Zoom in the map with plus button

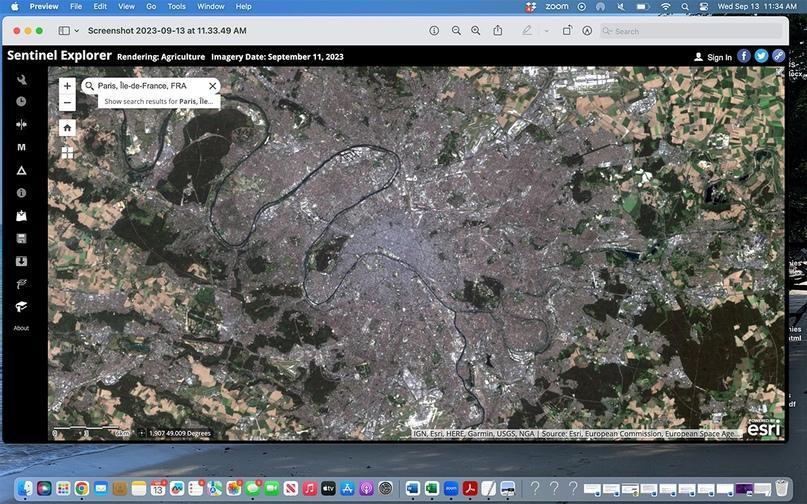(67, 86)
